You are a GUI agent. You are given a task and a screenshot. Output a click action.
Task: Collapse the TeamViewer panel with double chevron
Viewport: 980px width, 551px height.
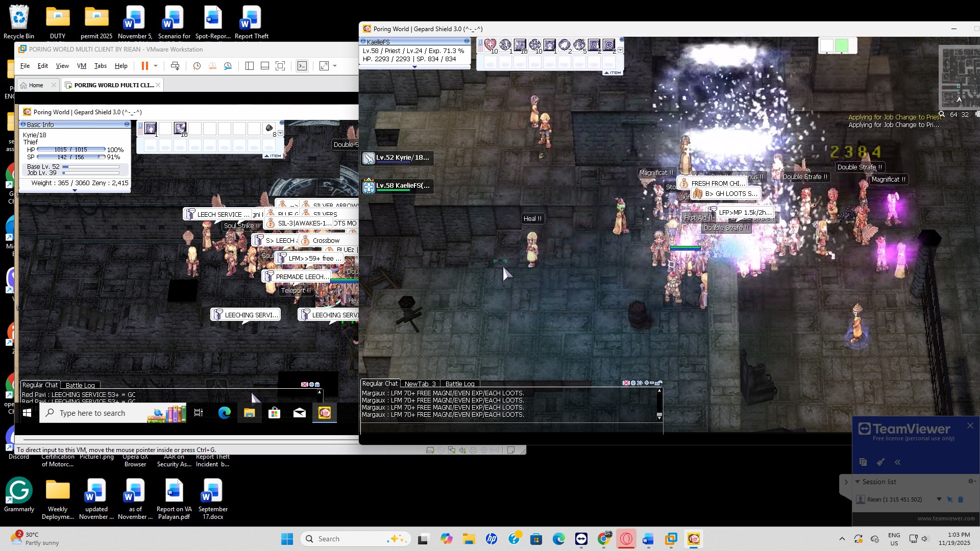pyautogui.click(x=898, y=462)
